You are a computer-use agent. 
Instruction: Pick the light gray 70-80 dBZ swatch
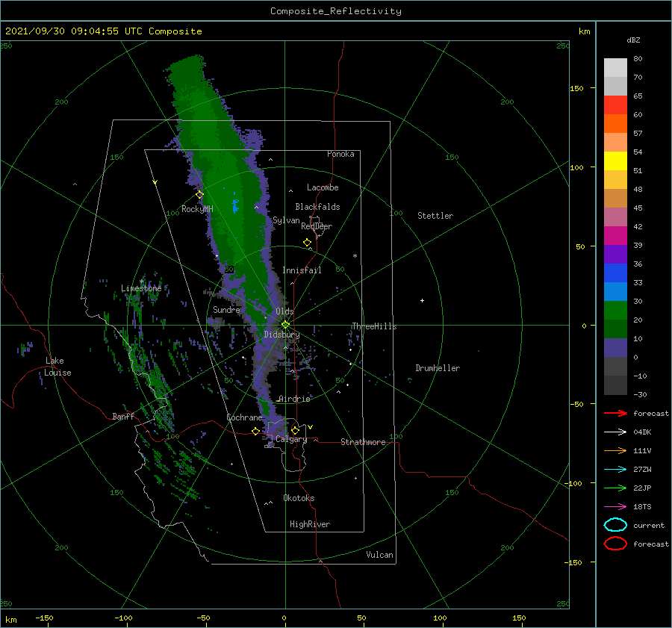pos(615,68)
